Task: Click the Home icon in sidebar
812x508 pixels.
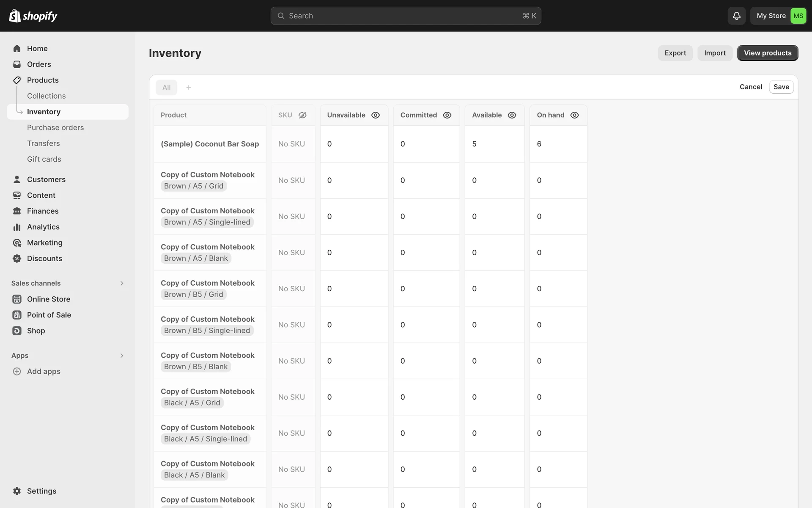Action: point(17,49)
